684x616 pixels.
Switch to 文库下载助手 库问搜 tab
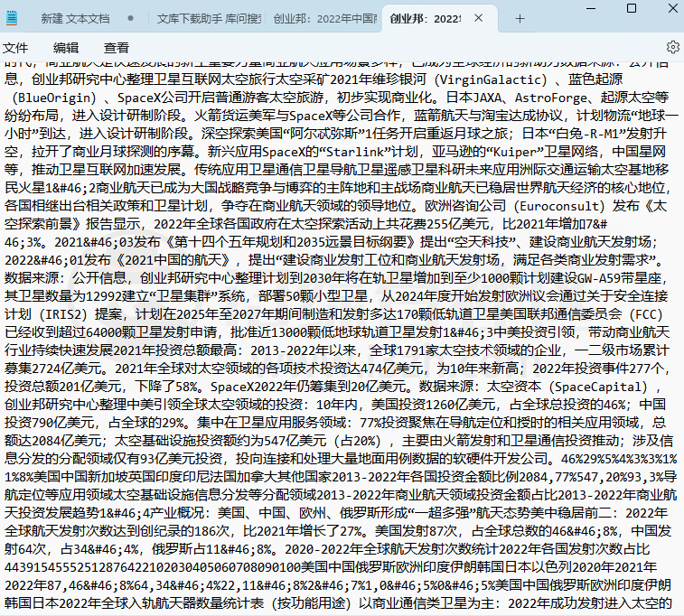[209, 19]
